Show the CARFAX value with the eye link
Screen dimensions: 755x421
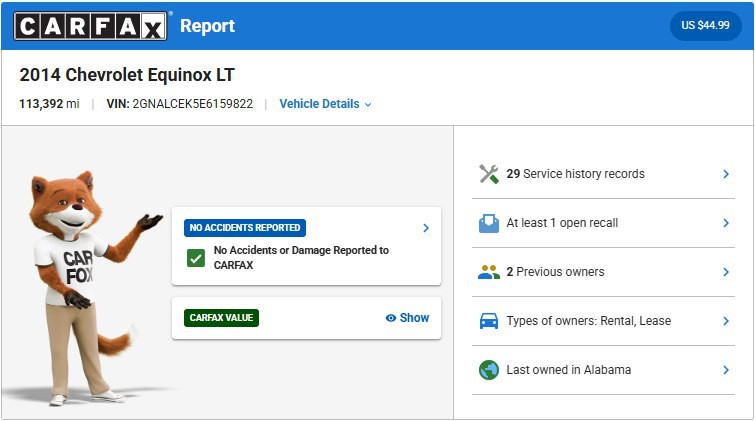click(407, 318)
